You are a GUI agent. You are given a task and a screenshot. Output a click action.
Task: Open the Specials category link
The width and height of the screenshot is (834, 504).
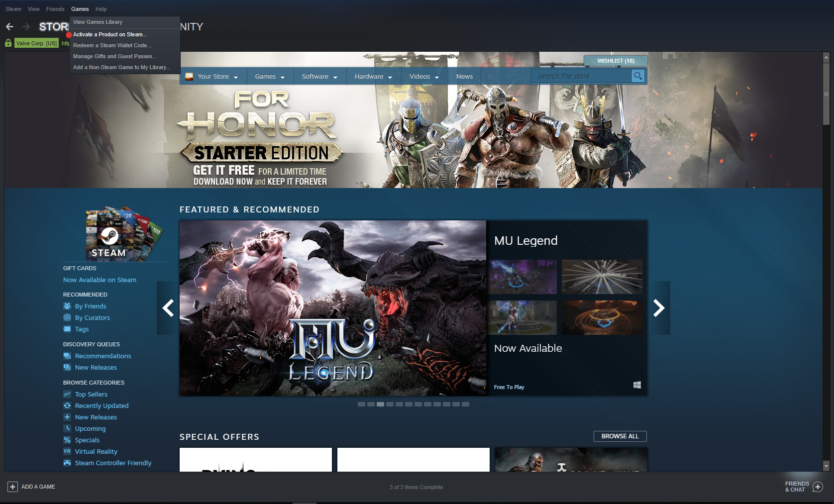[87, 440]
